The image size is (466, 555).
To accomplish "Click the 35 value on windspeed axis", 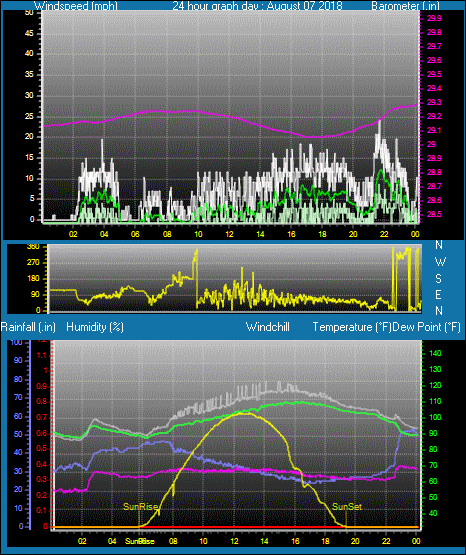I will pyautogui.click(x=29, y=74).
